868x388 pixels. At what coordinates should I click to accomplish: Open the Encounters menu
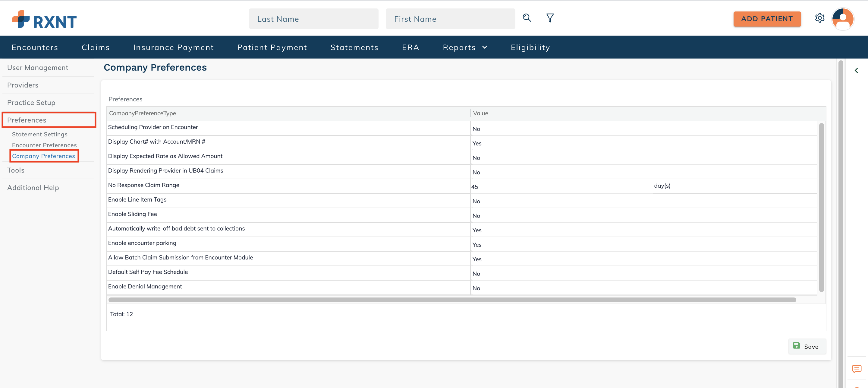pyautogui.click(x=35, y=47)
